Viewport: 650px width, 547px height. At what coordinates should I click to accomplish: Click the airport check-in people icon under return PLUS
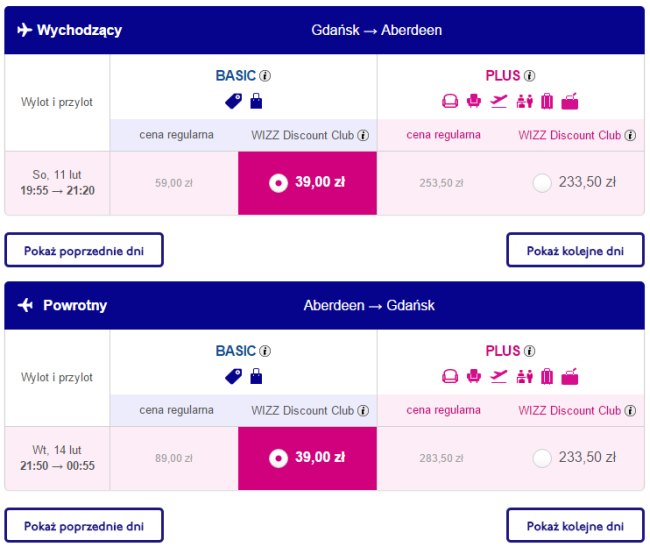pyautogui.click(x=524, y=377)
